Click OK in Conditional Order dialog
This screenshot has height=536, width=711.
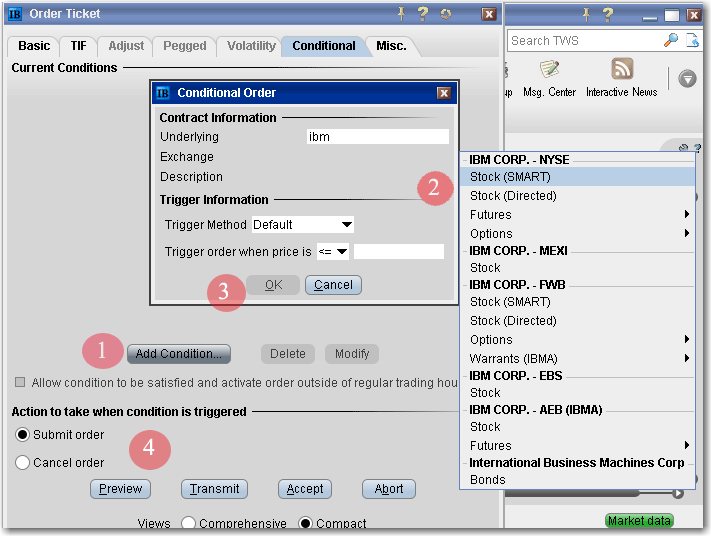[x=273, y=285]
